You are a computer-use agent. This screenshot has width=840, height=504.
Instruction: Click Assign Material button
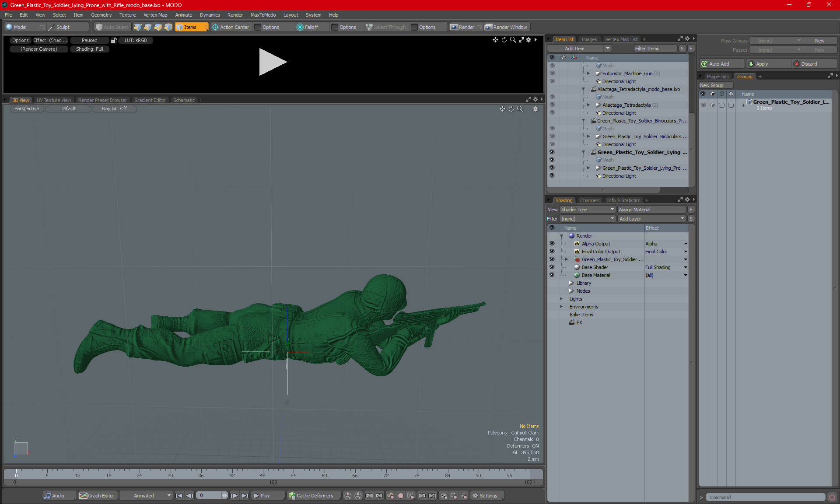tap(651, 210)
